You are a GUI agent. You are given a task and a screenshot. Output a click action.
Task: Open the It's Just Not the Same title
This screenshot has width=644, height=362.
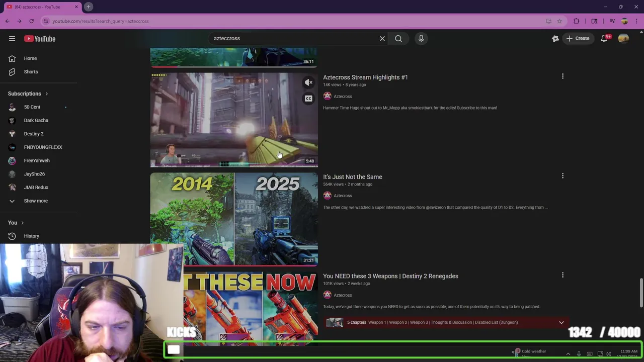(352, 177)
